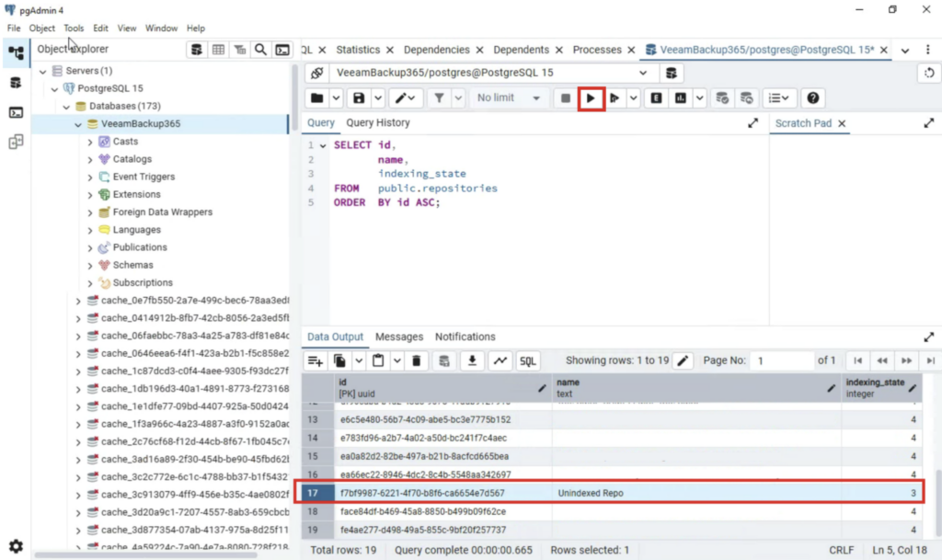This screenshot has height=560, width=942.
Task: Rollback the transaction icon
Action: click(746, 97)
